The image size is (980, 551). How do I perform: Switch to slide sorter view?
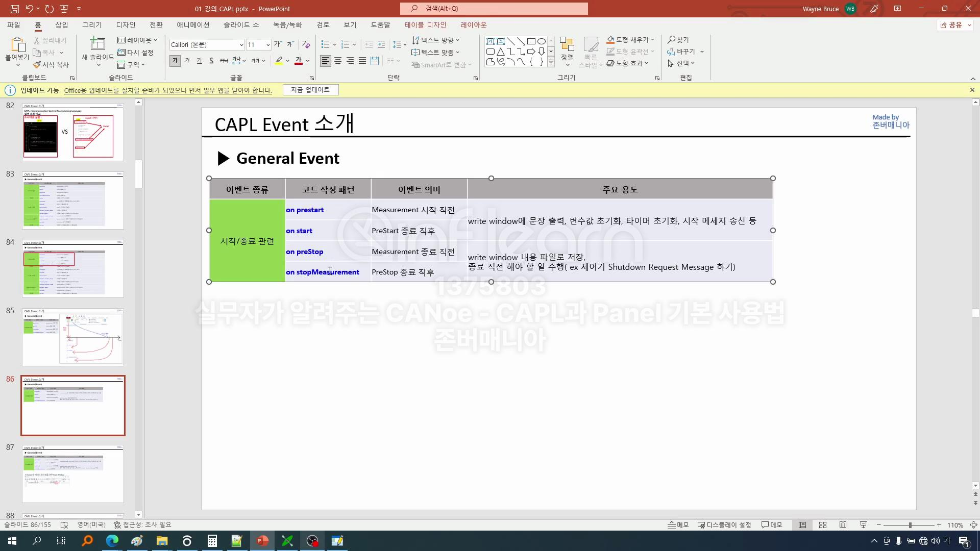tap(823, 525)
